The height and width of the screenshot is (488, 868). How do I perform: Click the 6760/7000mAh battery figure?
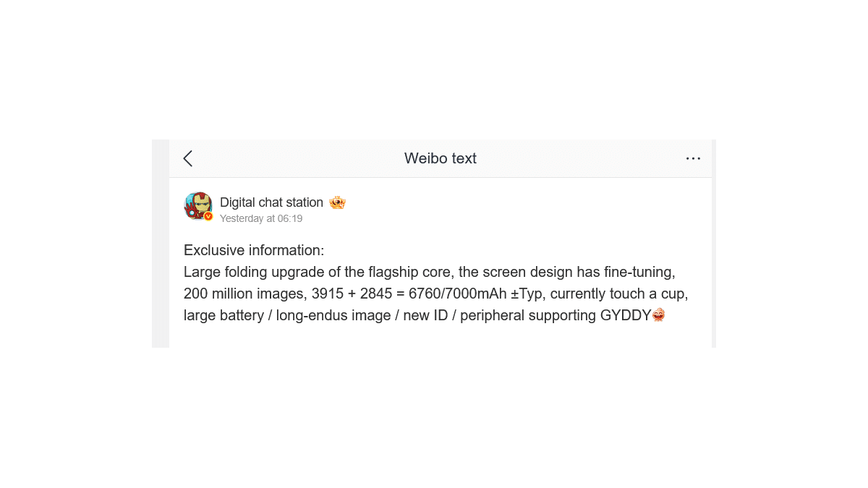[457, 294]
